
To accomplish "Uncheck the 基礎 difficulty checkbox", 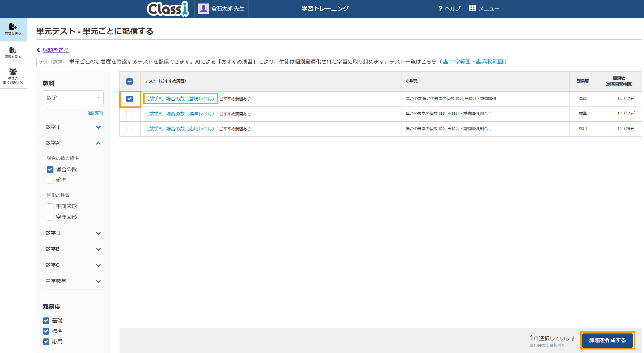I will click(x=46, y=321).
